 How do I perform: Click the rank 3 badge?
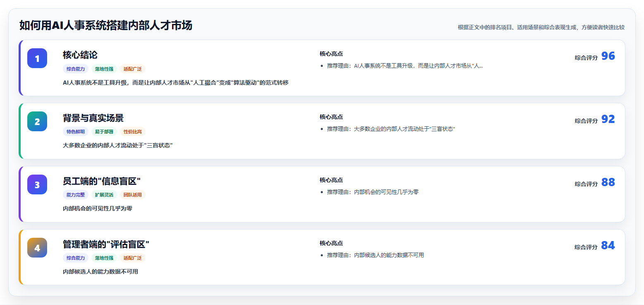click(37, 184)
